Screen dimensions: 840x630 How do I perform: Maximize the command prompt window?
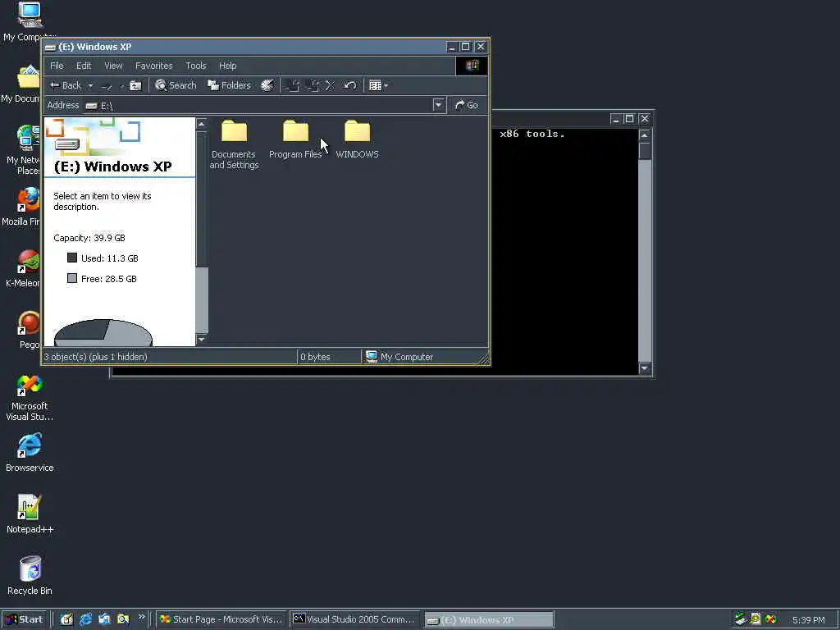tap(629, 119)
